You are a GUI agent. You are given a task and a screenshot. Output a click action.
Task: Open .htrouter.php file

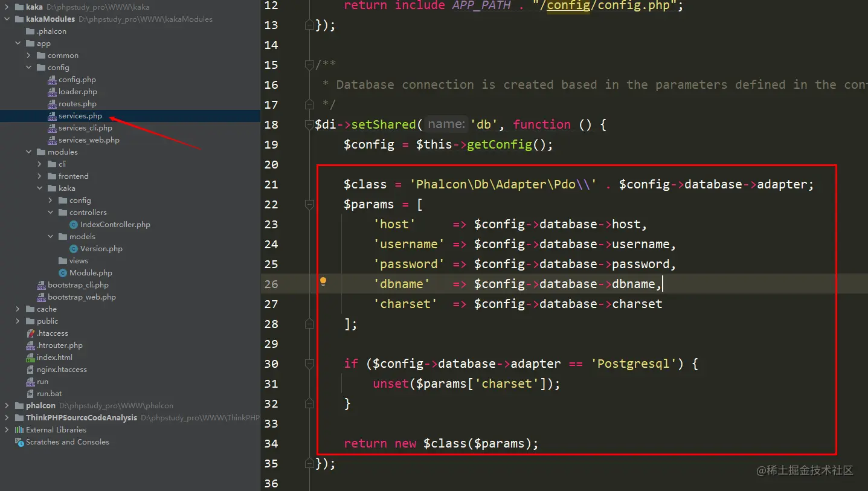pos(60,345)
